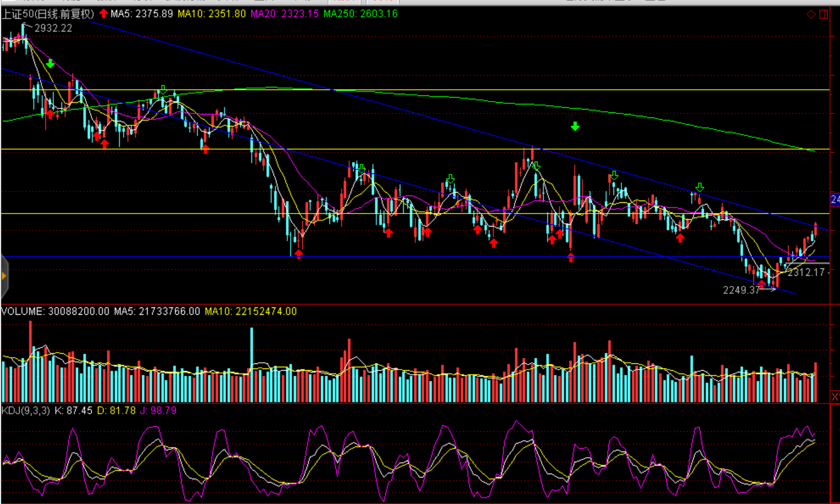Click the blue highlighted price tag on right axis
The image size is (840, 504).
[x=835, y=199]
